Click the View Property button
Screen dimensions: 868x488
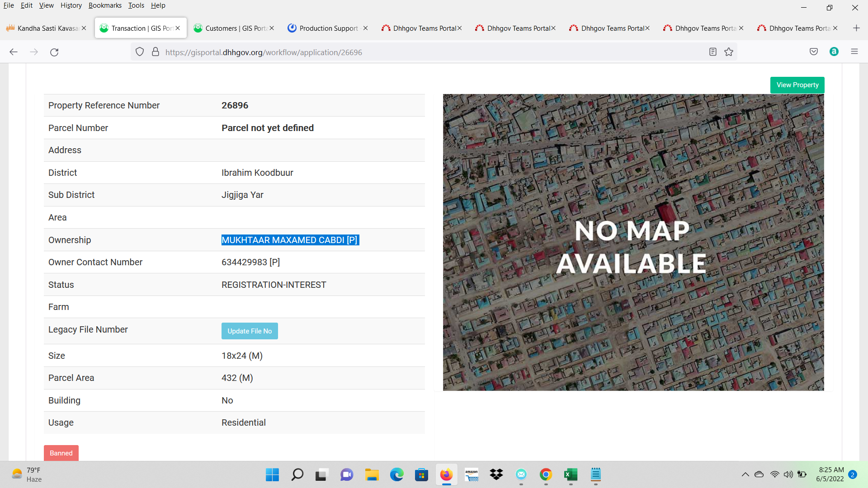(x=797, y=85)
